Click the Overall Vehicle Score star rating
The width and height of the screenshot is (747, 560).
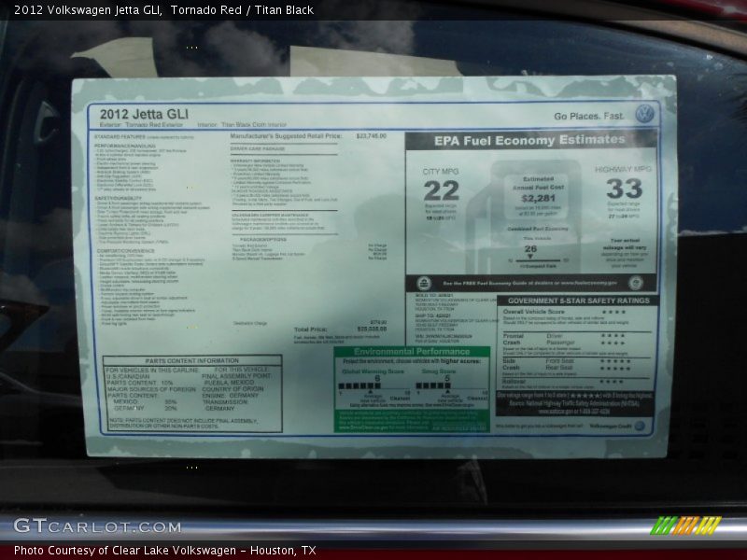(613, 312)
